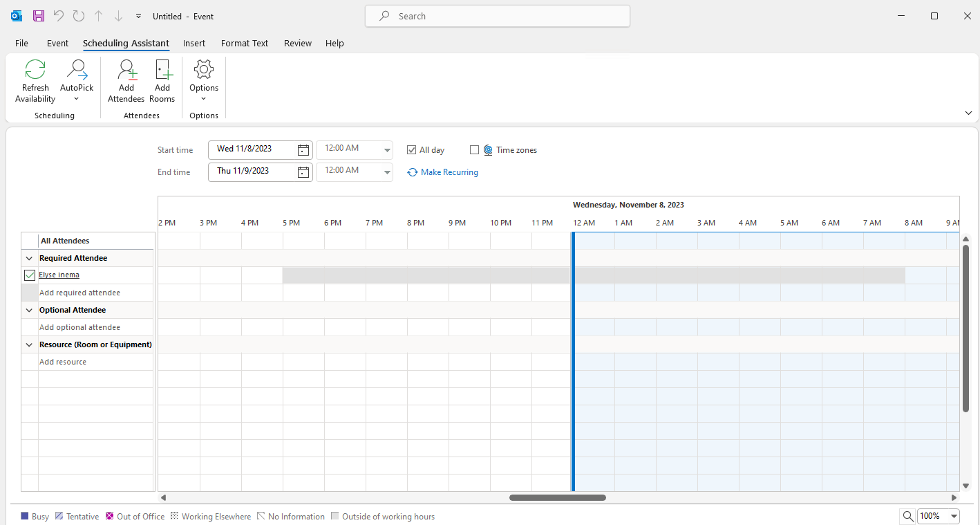Screen dimensions: 980x525
Task: Click the Busy legend swatch
Action: point(25,516)
